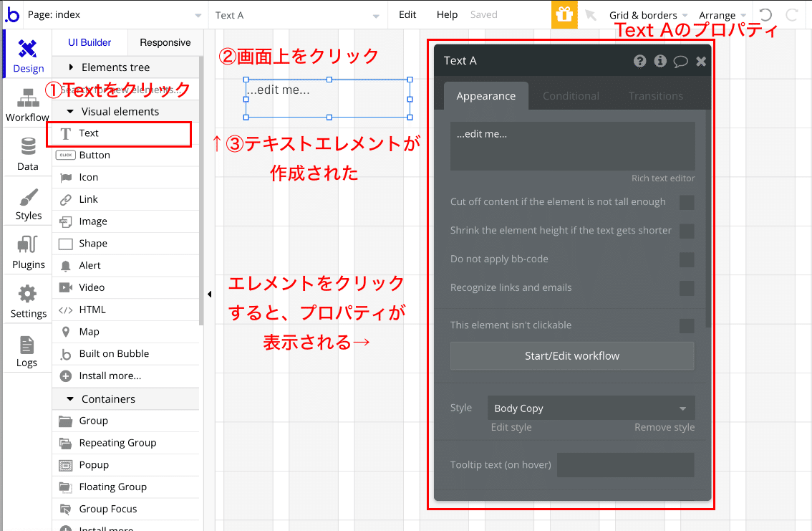Image resolution: width=812 pixels, height=531 pixels.
Task: Select the Image element
Action: pyautogui.click(x=126, y=221)
